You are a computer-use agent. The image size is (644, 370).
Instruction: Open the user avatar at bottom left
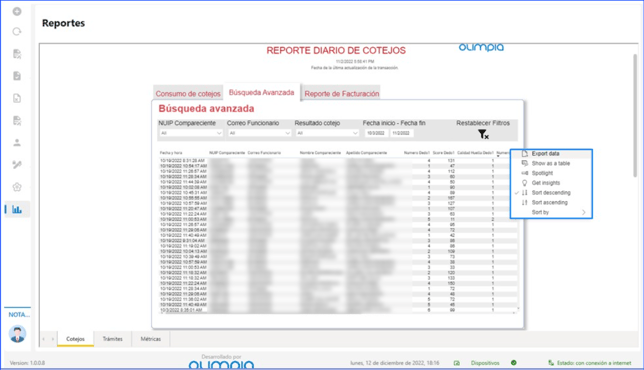17,333
